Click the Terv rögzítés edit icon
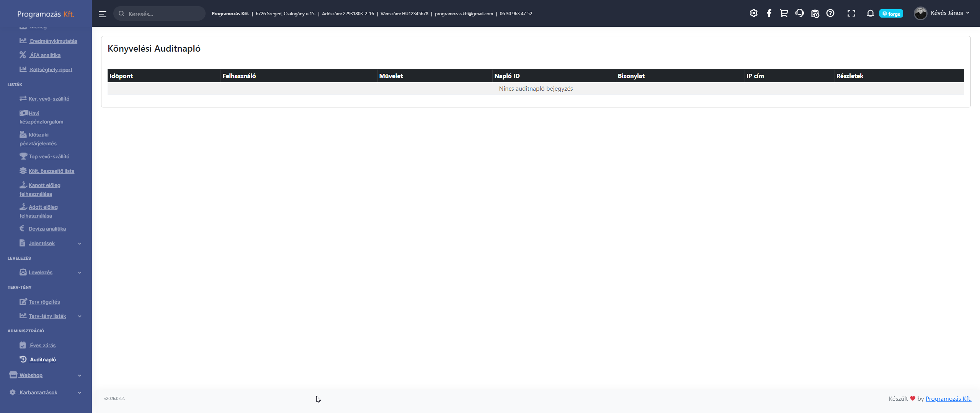 pyautogui.click(x=23, y=301)
